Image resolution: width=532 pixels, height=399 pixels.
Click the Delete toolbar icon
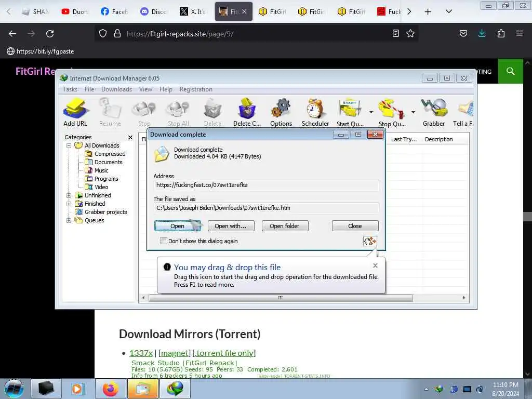[x=212, y=112]
